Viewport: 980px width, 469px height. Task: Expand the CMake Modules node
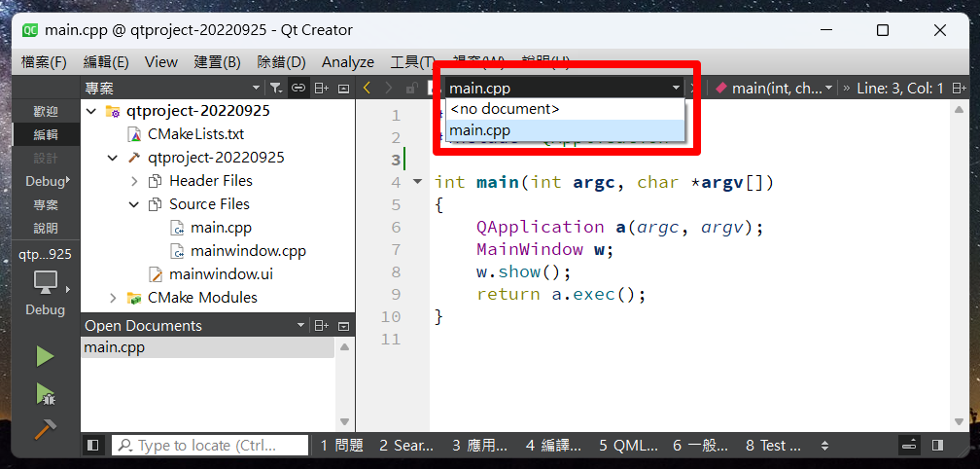pyautogui.click(x=113, y=298)
